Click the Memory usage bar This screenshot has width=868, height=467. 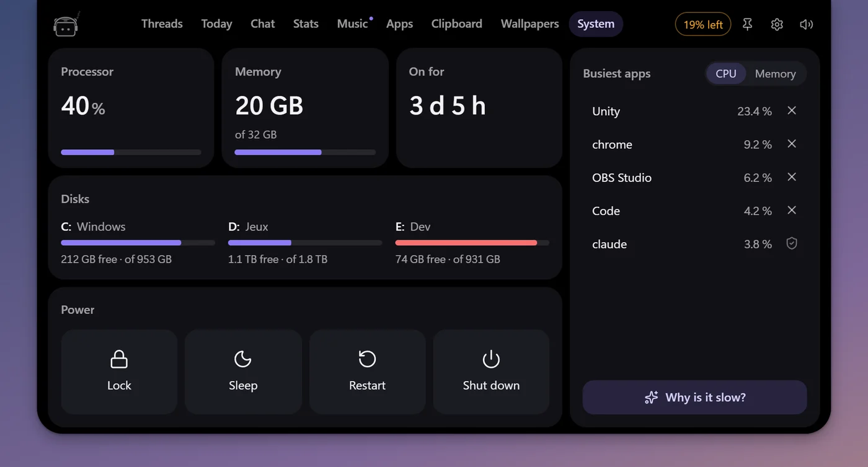pos(305,152)
